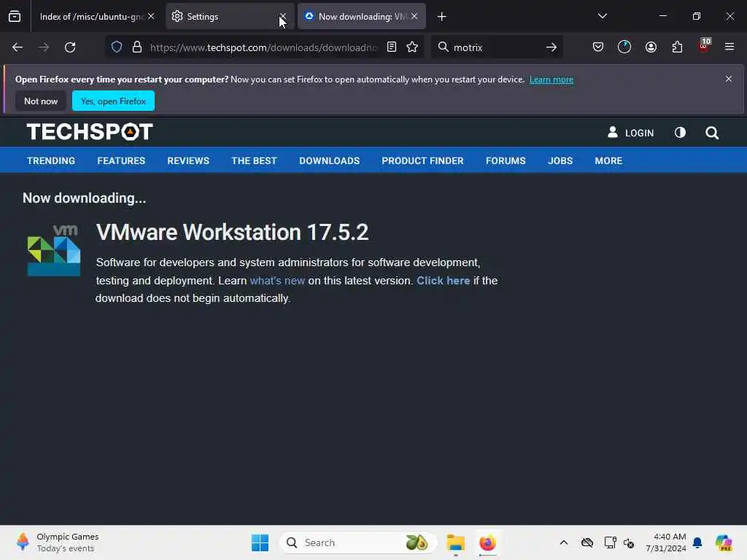Open the Olympic Games widget
This screenshot has height=560, width=747.
[x=57, y=542]
